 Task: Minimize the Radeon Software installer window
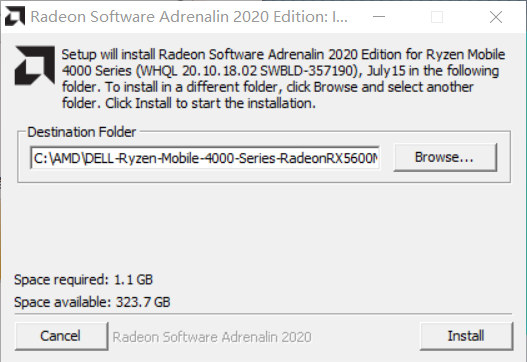coord(379,16)
